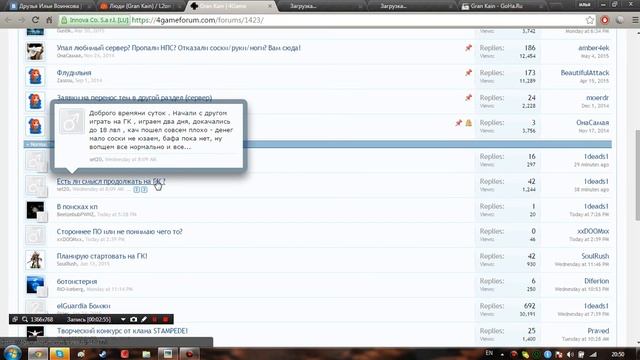The height and width of the screenshot is (360, 640).
Task: Open Творческий конкурс от клана STAMPEDE thread
Action: click(x=122, y=331)
